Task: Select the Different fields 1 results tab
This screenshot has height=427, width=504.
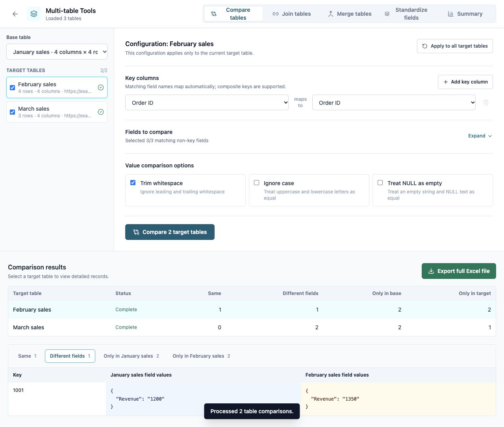Action: point(70,356)
